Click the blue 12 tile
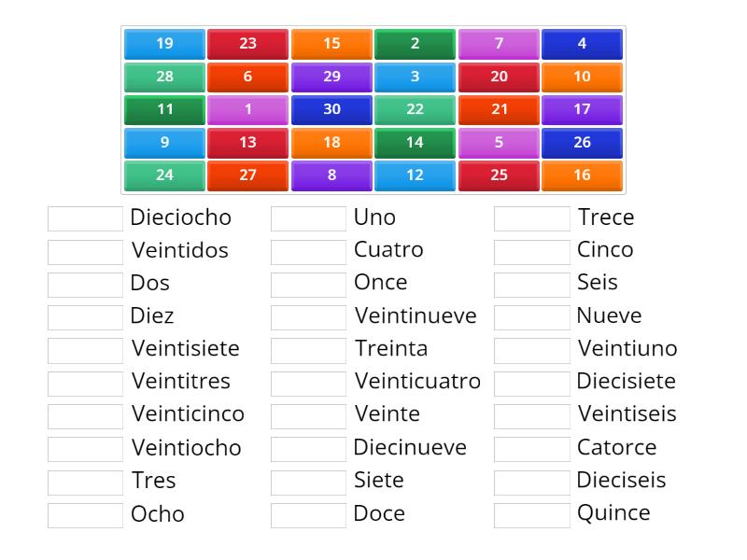This screenshot has width=747, height=560. coord(415,175)
